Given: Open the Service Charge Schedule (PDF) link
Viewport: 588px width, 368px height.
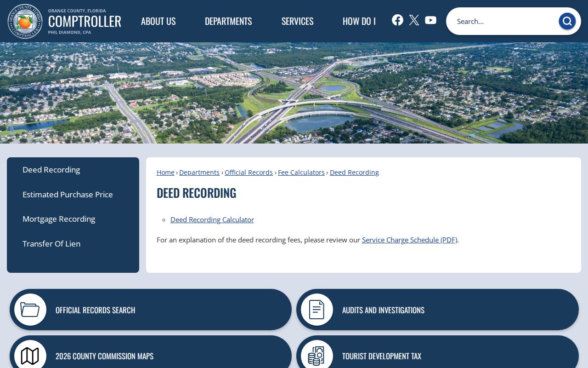Looking at the screenshot, I should click(409, 240).
